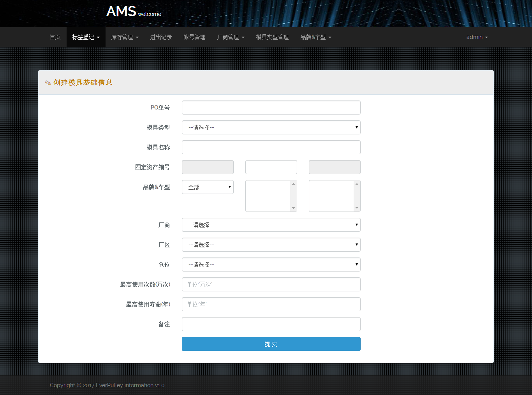Screen dimensions: 532x395
Task: Click the PO单号 text field
Action: [271, 108]
